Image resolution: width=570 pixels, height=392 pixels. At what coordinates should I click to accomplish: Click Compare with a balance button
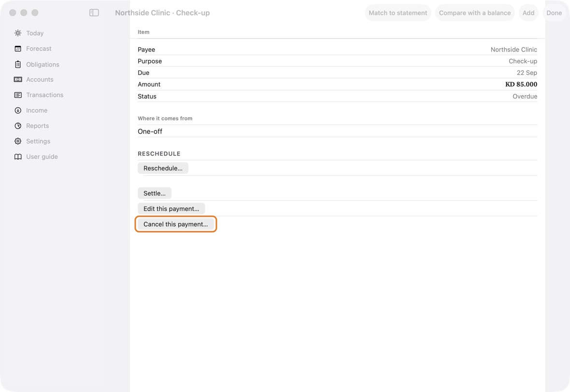coord(475,13)
